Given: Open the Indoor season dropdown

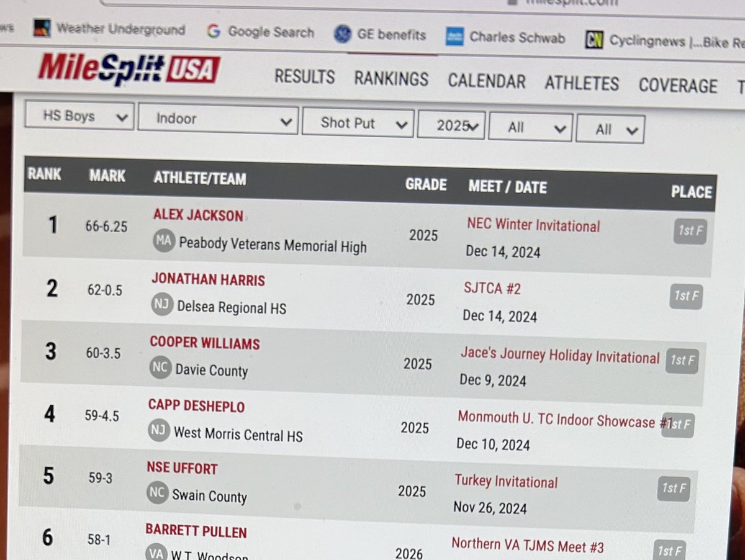Looking at the screenshot, I should [218, 119].
